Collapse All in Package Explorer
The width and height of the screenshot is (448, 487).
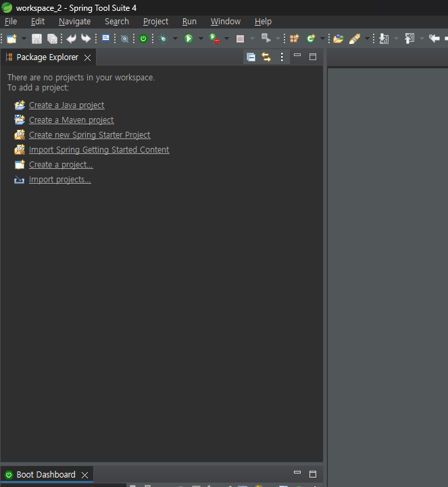pos(251,57)
